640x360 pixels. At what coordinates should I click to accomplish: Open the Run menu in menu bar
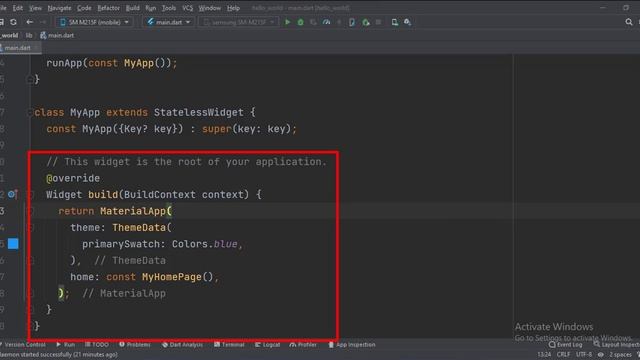(x=151, y=8)
